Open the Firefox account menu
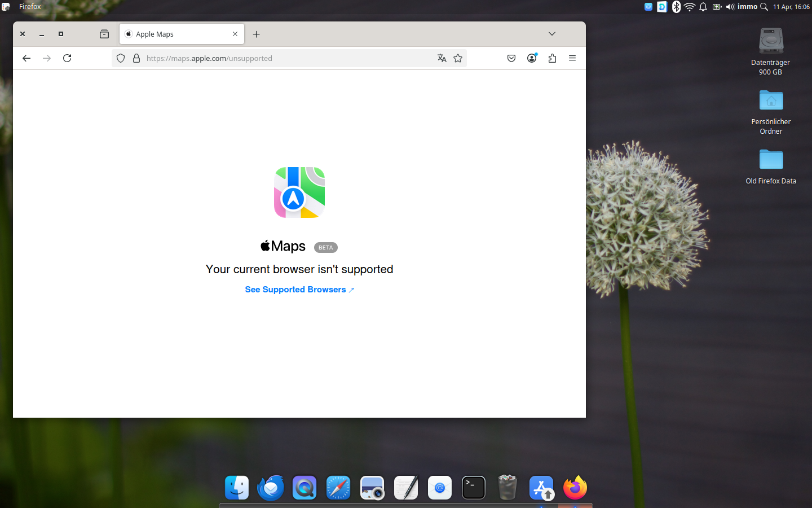Screen dimensions: 812x508 pos(532,58)
